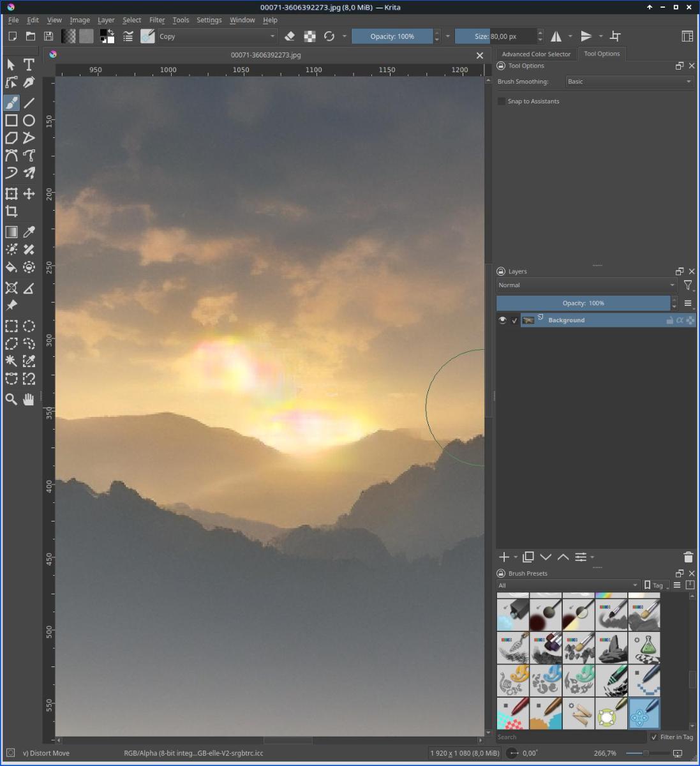This screenshot has height=766, width=700.
Task: Open the File menu
Action: point(13,20)
